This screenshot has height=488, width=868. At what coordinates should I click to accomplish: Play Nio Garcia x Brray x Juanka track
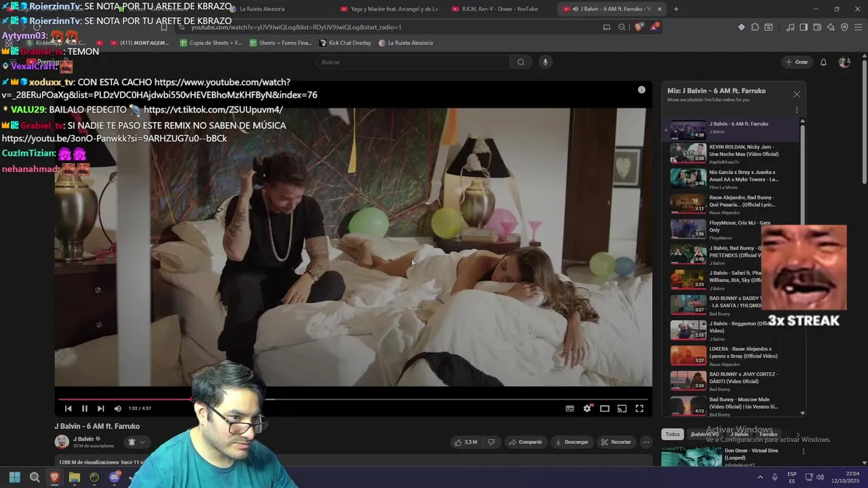click(x=731, y=179)
